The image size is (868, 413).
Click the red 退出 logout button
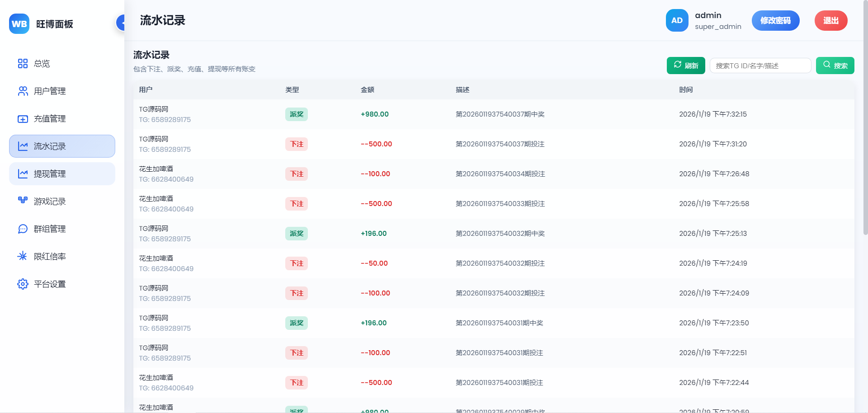pos(830,21)
